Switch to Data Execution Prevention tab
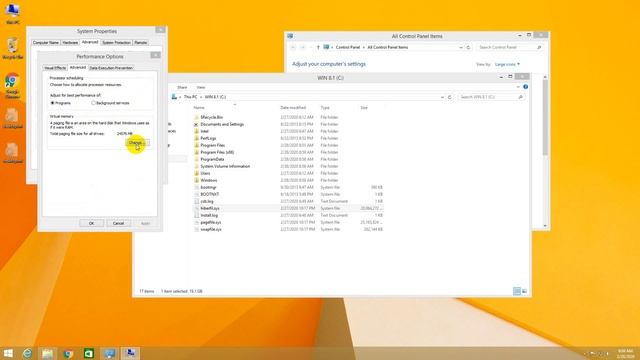Image resolution: width=640 pixels, height=360 pixels. pos(111,68)
